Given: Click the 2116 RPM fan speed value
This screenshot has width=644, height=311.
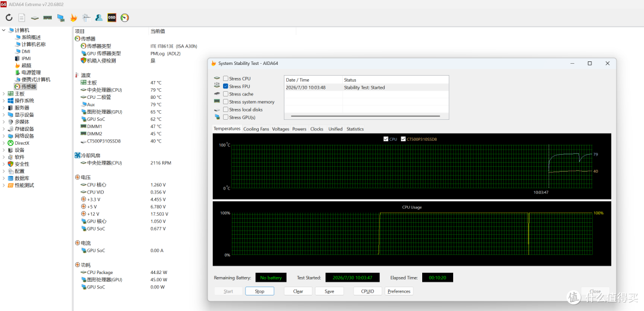Looking at the screenshot, I should pyautogui.click(x=160, y=163).
